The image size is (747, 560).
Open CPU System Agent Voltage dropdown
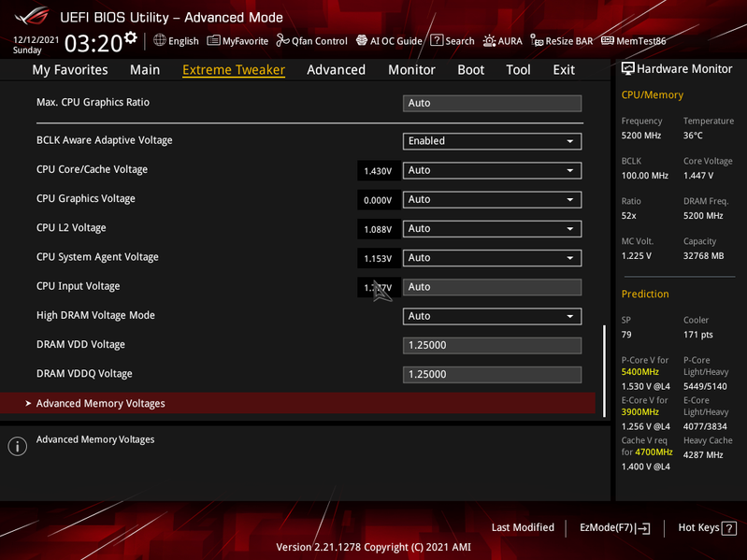pyautogui.click(x=492, y=258)
